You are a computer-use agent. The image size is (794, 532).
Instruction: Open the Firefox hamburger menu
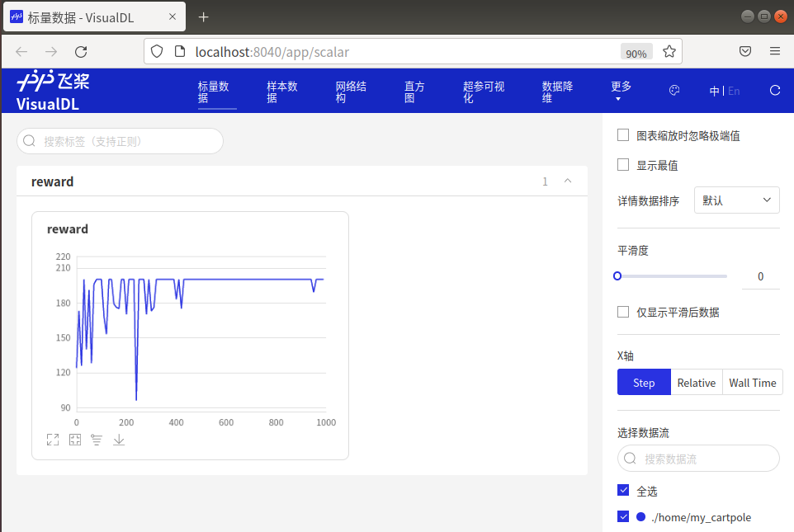click(775, 51)
